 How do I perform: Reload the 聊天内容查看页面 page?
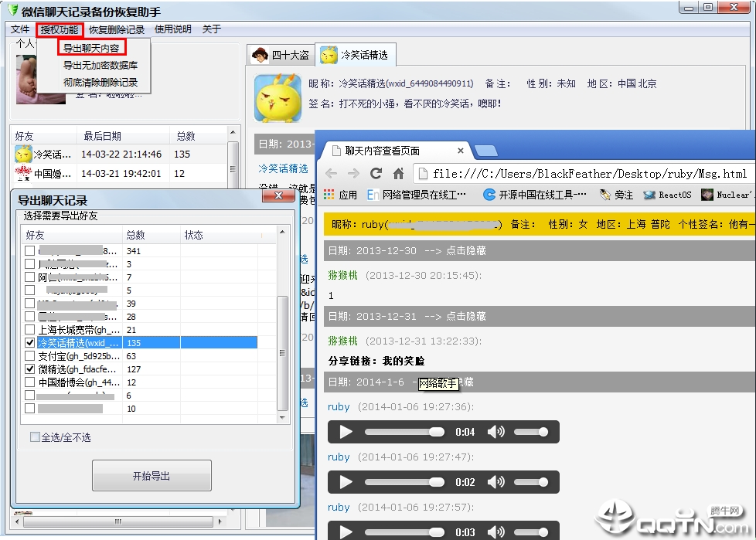pyautogui.click(x=376, y=173)
